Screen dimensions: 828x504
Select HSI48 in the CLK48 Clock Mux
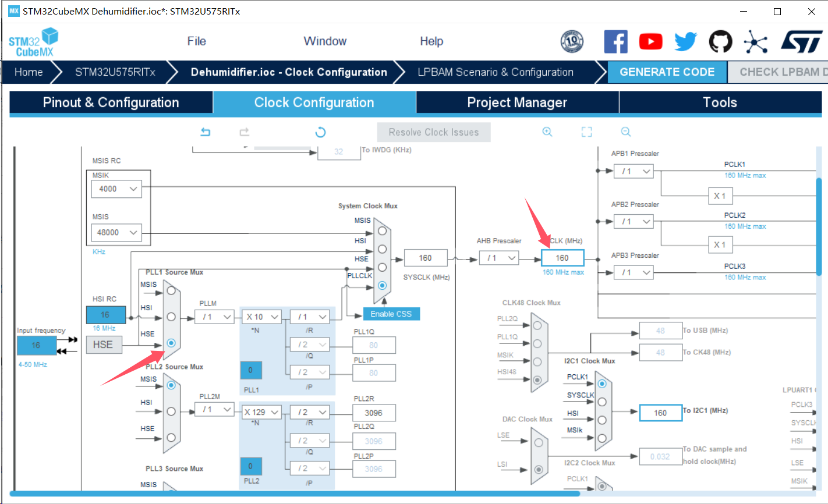click(537, 380)
